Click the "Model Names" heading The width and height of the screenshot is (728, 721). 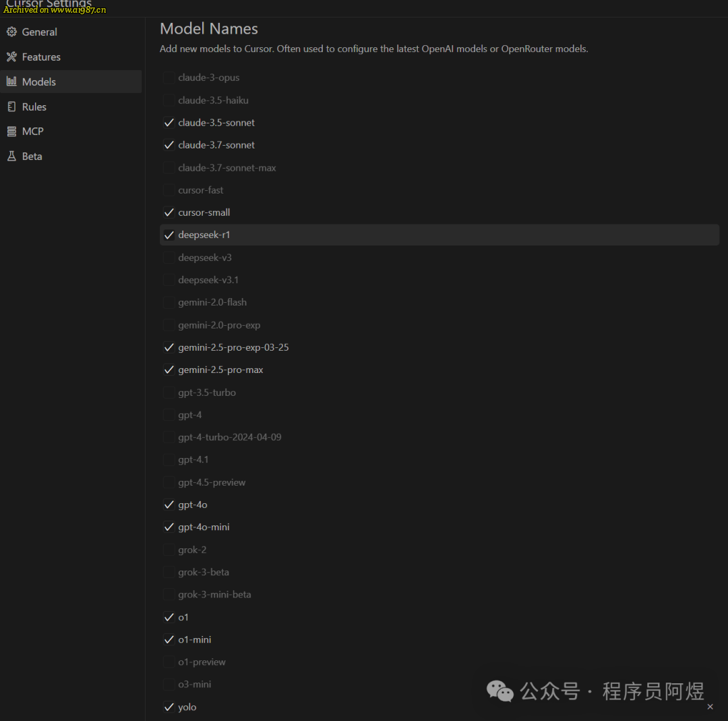pyautogui.click(x=209, y=29)
